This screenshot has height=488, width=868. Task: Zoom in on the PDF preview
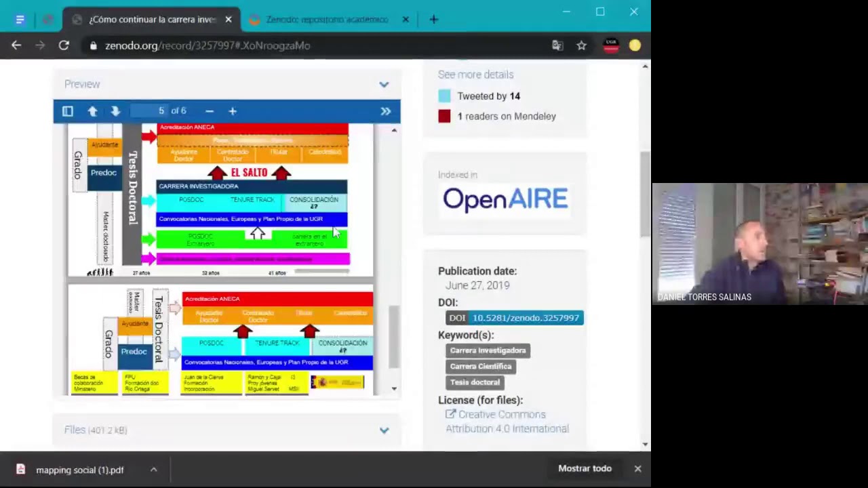[233, 111]
